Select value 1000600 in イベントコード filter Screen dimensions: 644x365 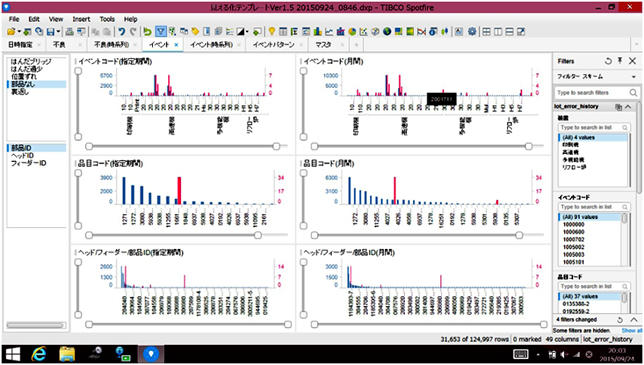[x=573, y=232]
